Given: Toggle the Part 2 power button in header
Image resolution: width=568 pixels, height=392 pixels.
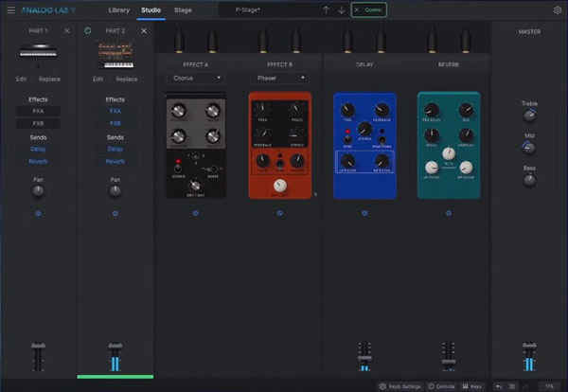Looking at the screenshot, I should (x=87, y=31).
